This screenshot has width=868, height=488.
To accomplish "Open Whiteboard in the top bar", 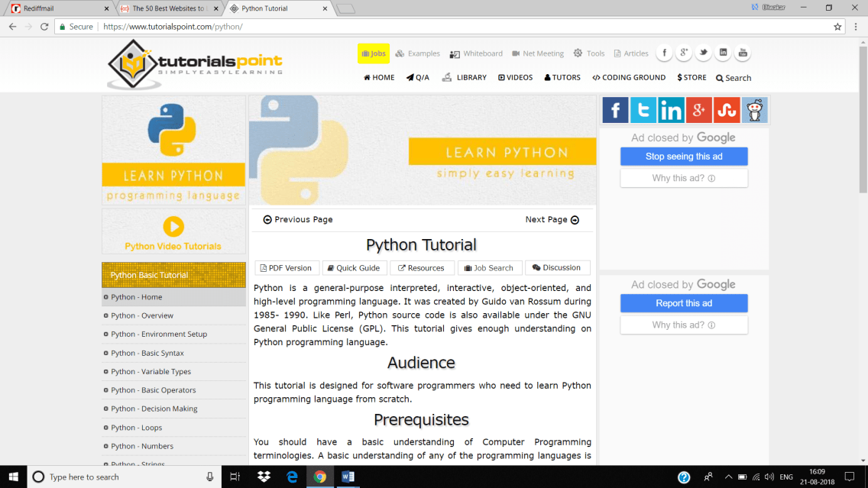I will click(x=476, y=53).
